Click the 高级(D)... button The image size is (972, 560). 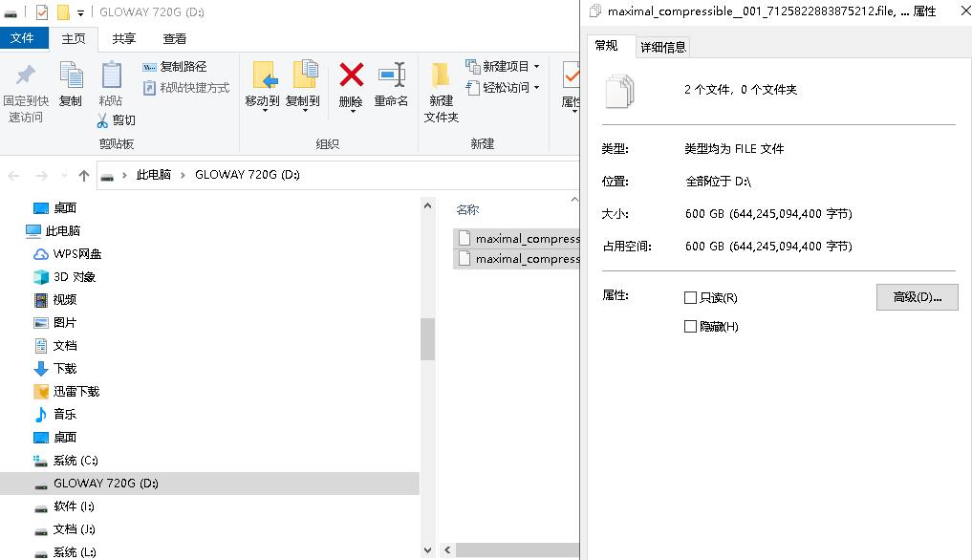917,297
